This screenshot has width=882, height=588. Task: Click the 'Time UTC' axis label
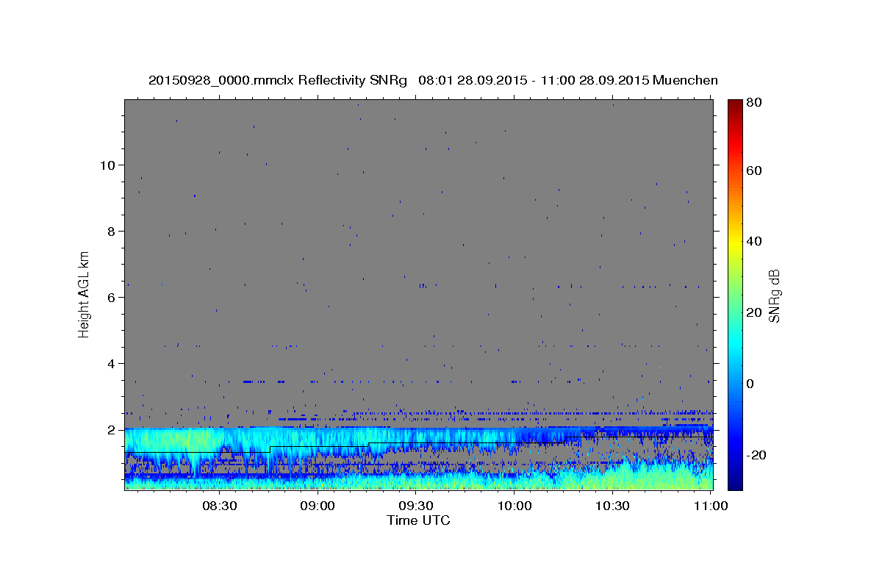coord(418,520)
